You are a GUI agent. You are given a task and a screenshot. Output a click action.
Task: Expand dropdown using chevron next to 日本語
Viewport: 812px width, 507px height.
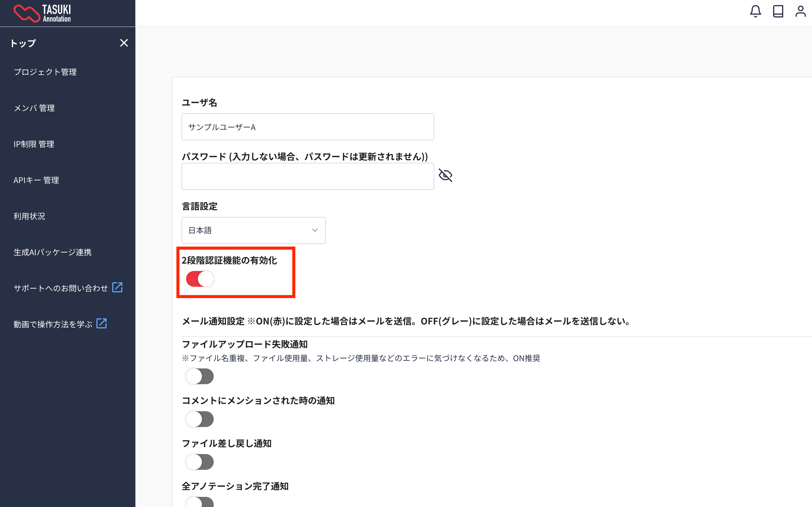pyautogui.click(x=314, y=230)
